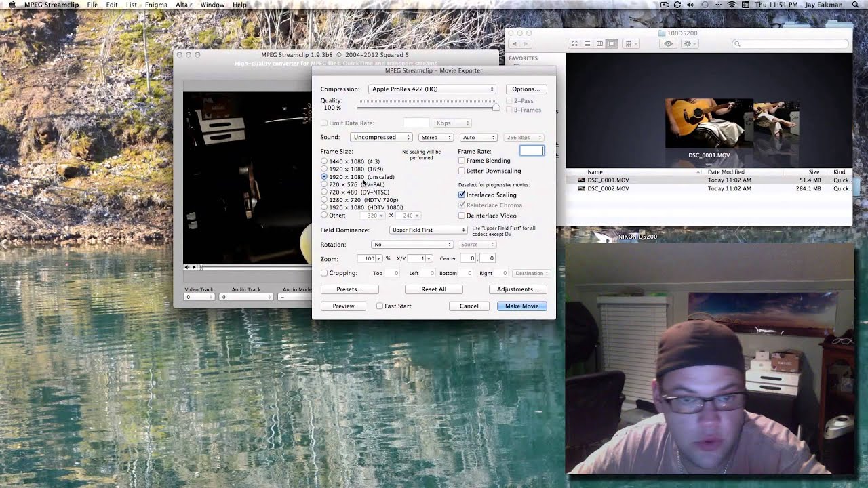Open the Edit menu
The width and height of the screenshot is (868, 488).
(112, 5)
